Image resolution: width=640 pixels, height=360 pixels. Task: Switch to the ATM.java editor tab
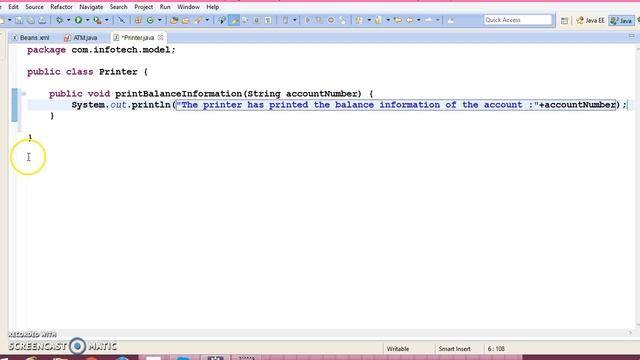(x=81, y=38)
